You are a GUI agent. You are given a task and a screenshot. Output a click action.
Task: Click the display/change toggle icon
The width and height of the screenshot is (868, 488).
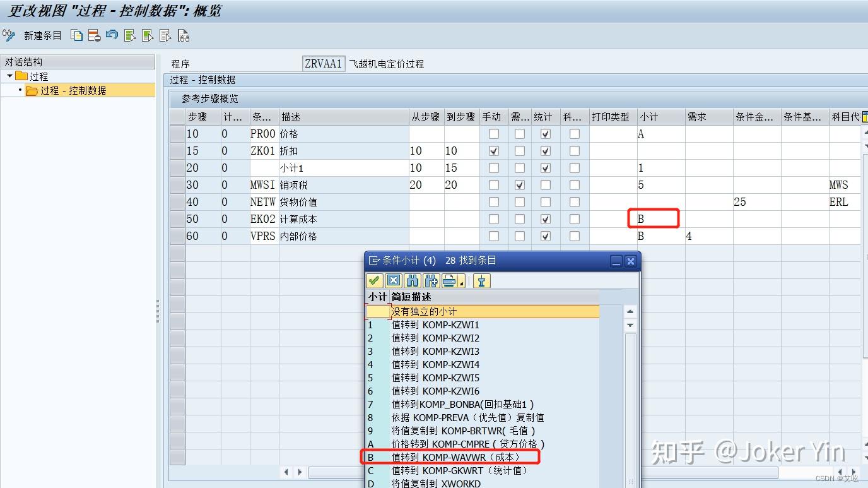click(x=8, y=35)
